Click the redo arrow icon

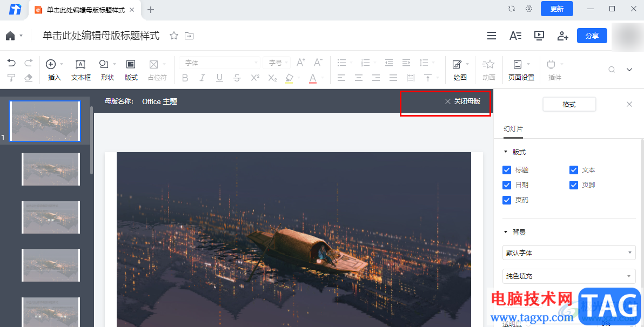point(28,63)
